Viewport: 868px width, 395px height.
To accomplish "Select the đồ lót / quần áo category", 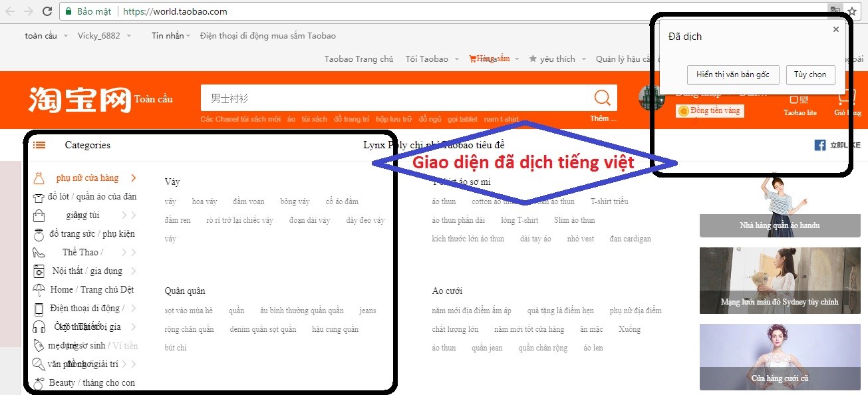I will (92, 197).
